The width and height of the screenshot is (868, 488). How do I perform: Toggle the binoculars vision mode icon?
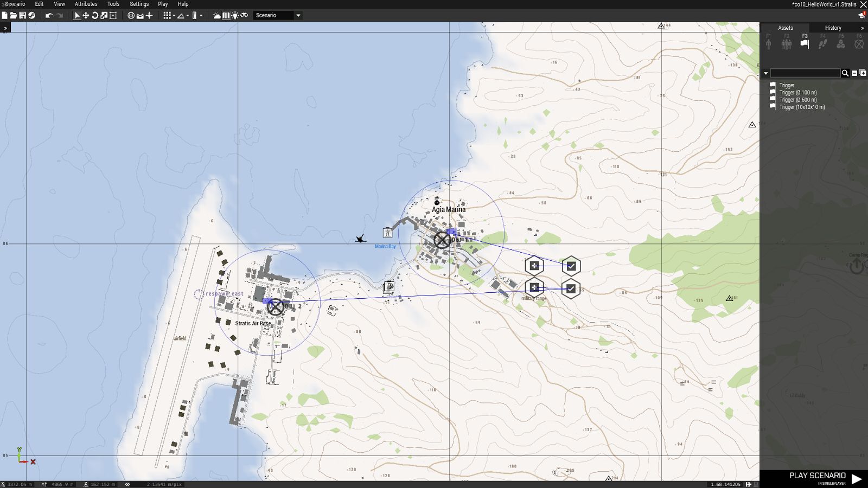click(x=244, y=15)
